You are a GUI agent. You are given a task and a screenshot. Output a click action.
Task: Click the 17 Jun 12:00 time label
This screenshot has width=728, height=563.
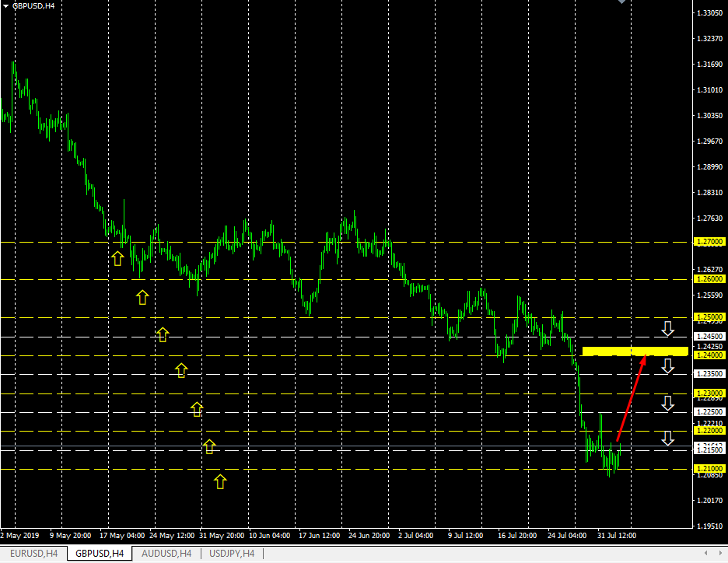pyautogui.click(x=319, y=535)
